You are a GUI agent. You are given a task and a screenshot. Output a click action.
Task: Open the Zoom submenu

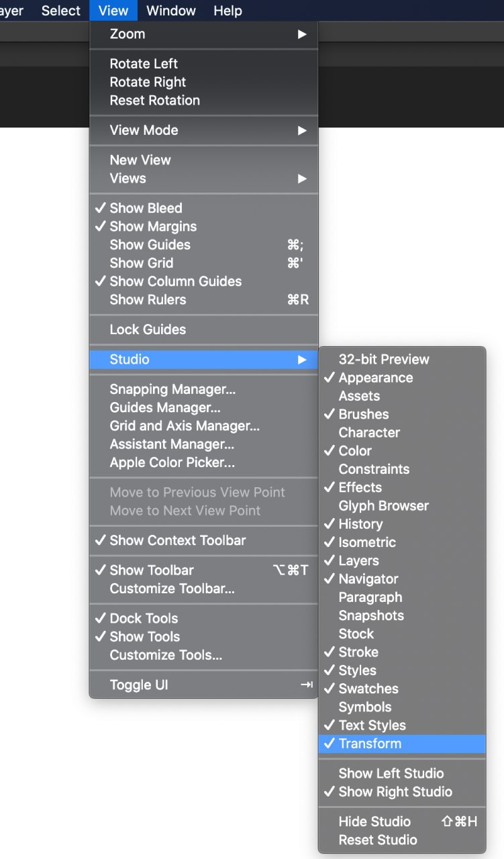pyautogui.click(x=128, y=34)
